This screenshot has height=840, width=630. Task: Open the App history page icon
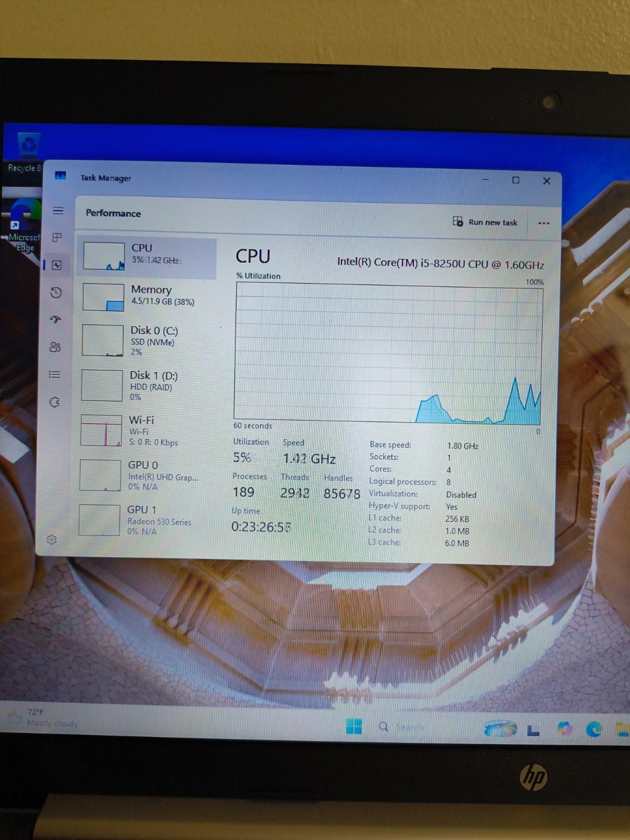(x=56, y=292)
